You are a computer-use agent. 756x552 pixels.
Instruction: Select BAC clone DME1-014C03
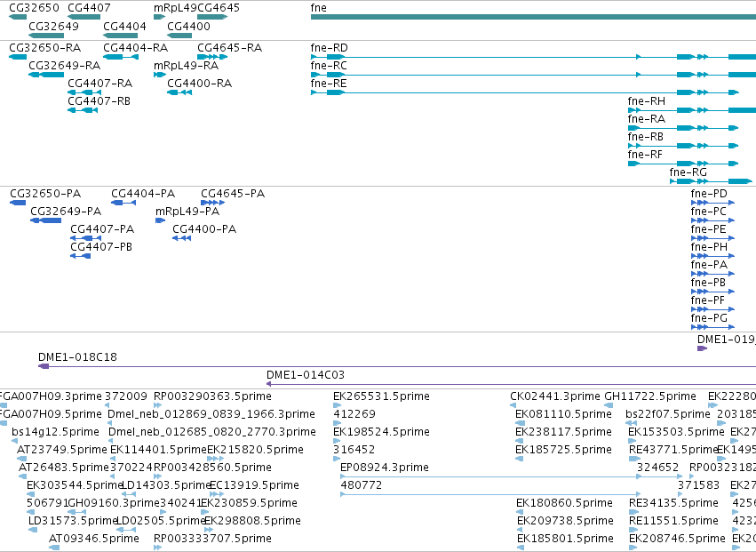tap(306, 375)
